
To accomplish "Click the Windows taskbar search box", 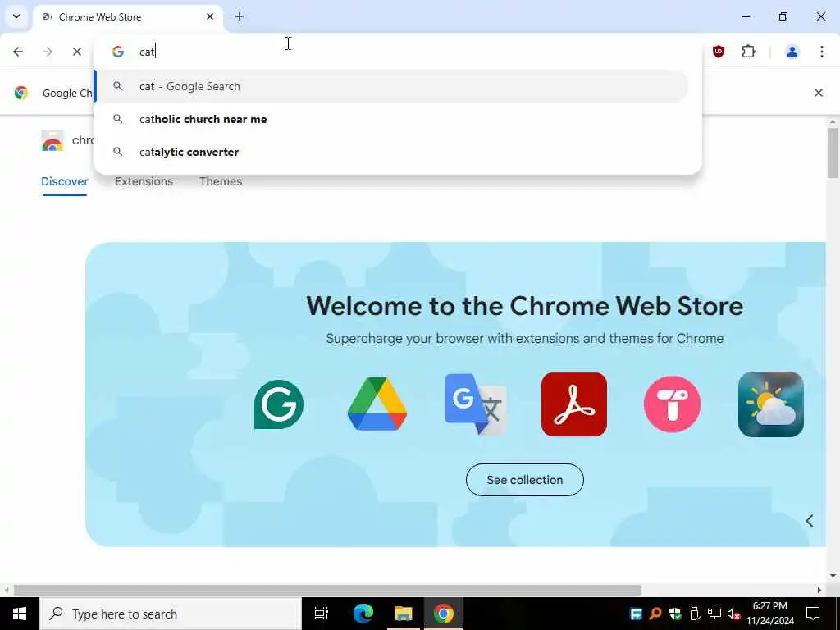I will (171, 614).
